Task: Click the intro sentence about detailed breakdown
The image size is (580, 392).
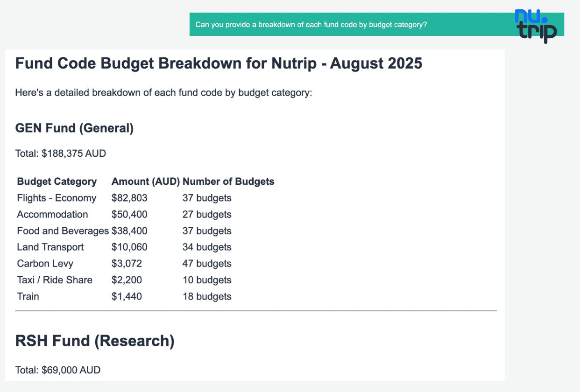Action: point(163,92)
